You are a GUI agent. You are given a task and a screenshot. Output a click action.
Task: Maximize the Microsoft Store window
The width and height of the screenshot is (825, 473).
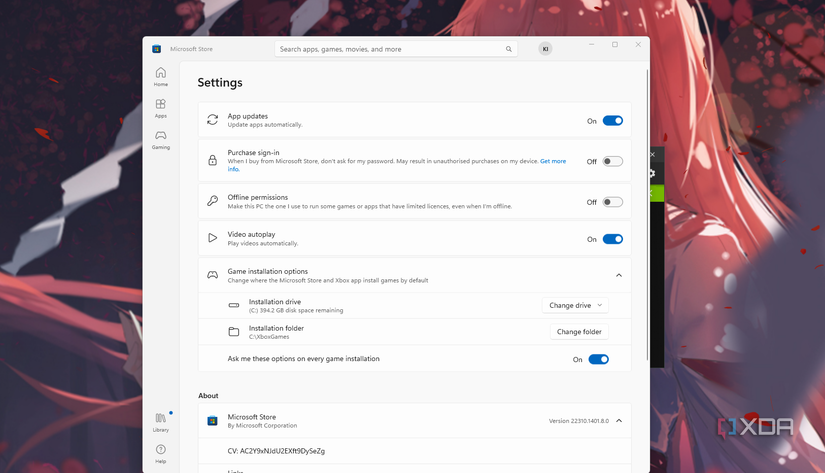coord(615,45)
